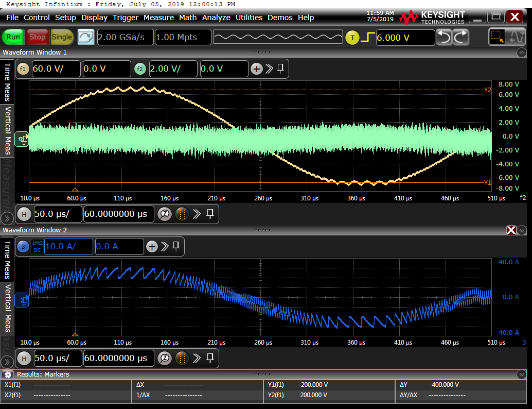The height and width of the screenshot is (409, 532).
Task: Click the zoom magnifier icon in Window 1 timebase
Action: (164, 214)
